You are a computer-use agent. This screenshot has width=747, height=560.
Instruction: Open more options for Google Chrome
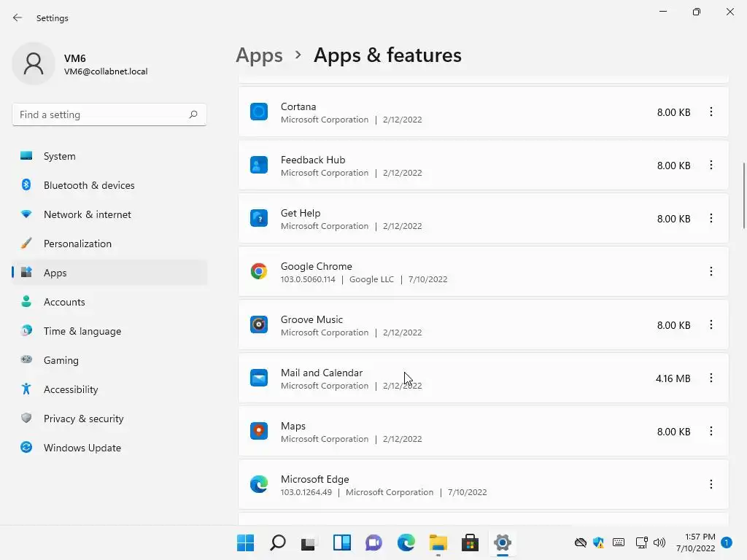(x=711, y=271)
